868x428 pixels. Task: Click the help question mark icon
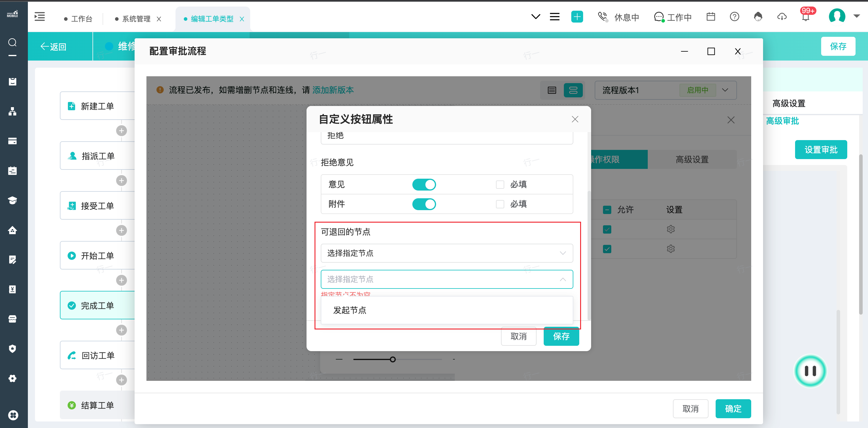coord(734,17)
